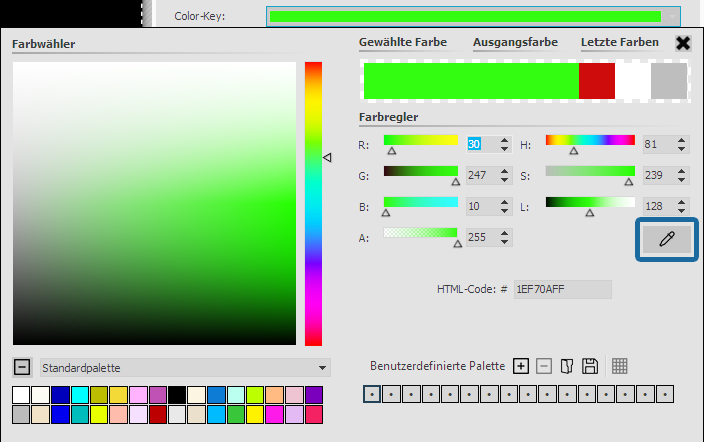The image size is (704, 442).
Task: Choose the purple swatch ending top row
Action: pyautogui.click(x=314, y=395)
